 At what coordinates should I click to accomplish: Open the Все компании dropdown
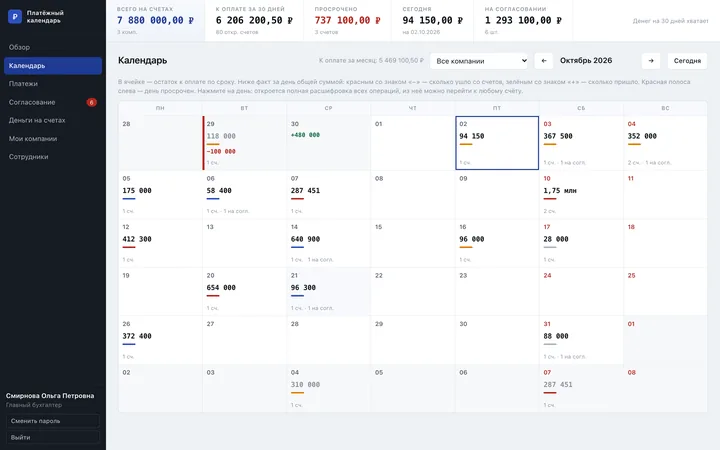[480, 61]
